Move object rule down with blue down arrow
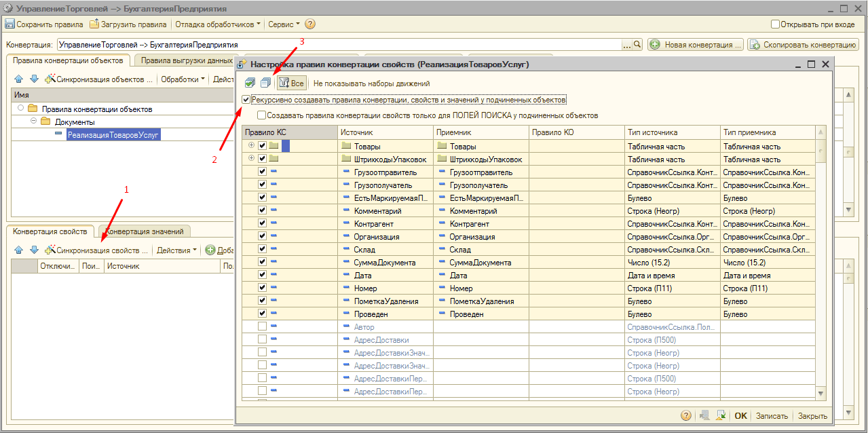 click(x=33, y=79)
